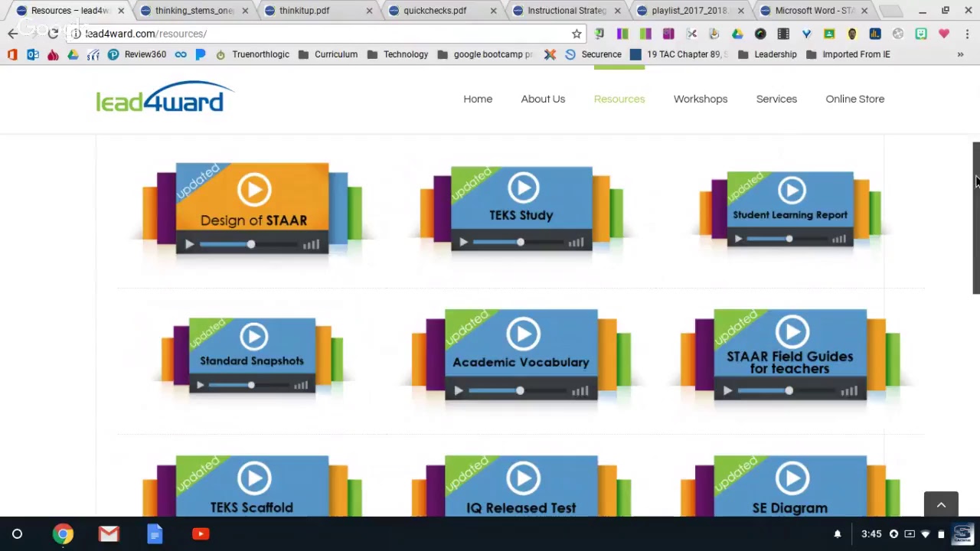Close the thinkitup.pdf tab

click(369, 11)
